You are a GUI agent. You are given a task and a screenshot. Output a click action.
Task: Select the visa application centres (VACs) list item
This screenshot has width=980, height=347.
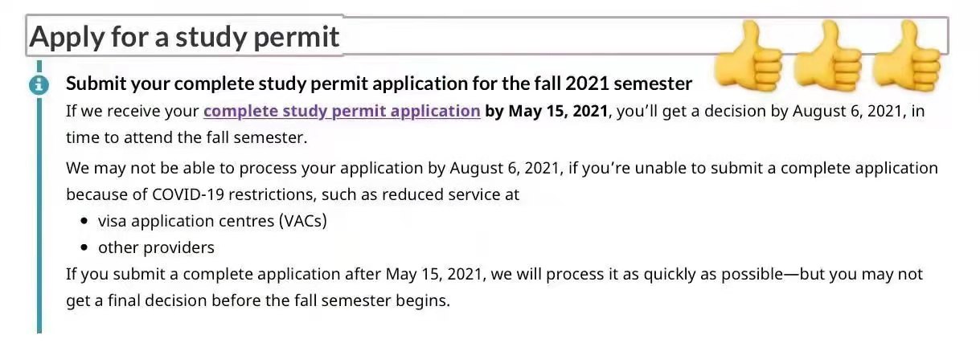point(212,221)
